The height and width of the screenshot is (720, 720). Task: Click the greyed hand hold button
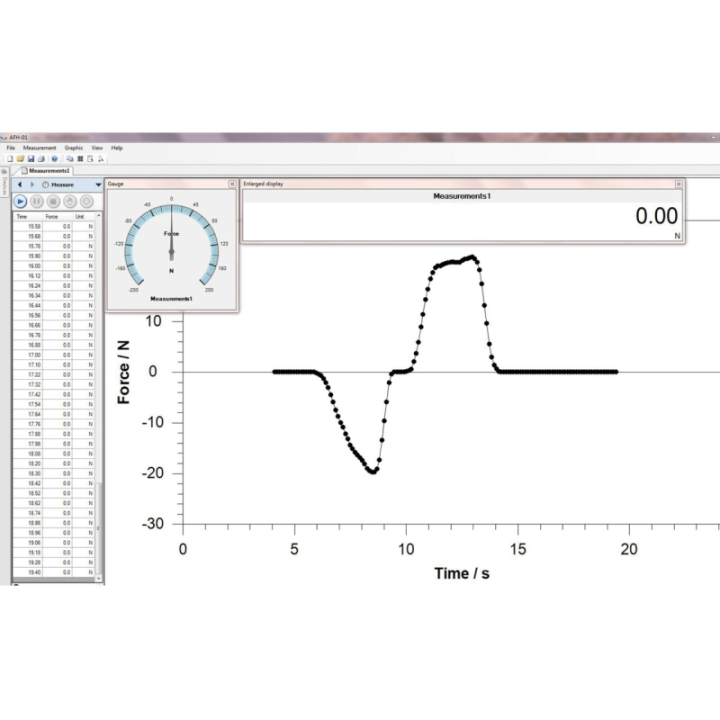coord(70,202)
